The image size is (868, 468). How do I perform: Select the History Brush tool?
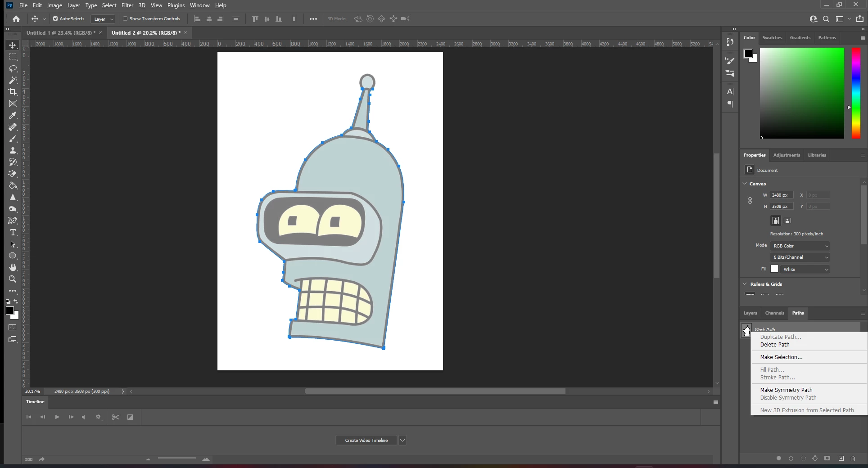(13, 162)
